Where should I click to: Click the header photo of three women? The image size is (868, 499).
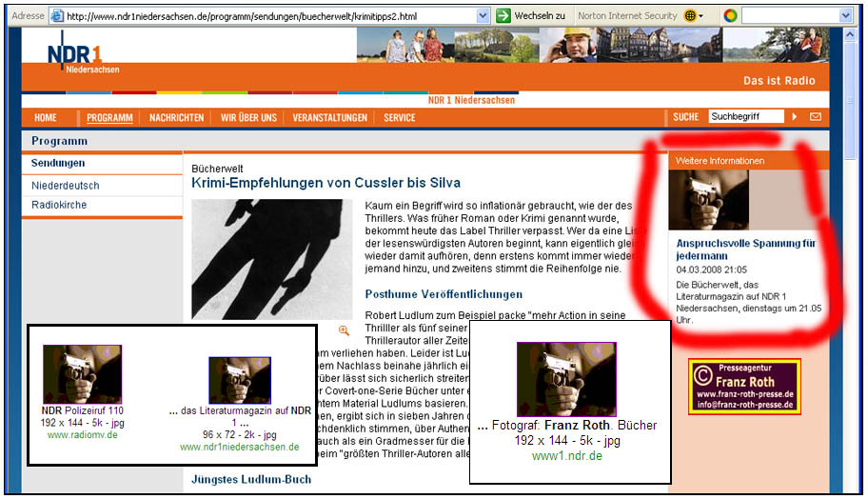coord(405,46)
